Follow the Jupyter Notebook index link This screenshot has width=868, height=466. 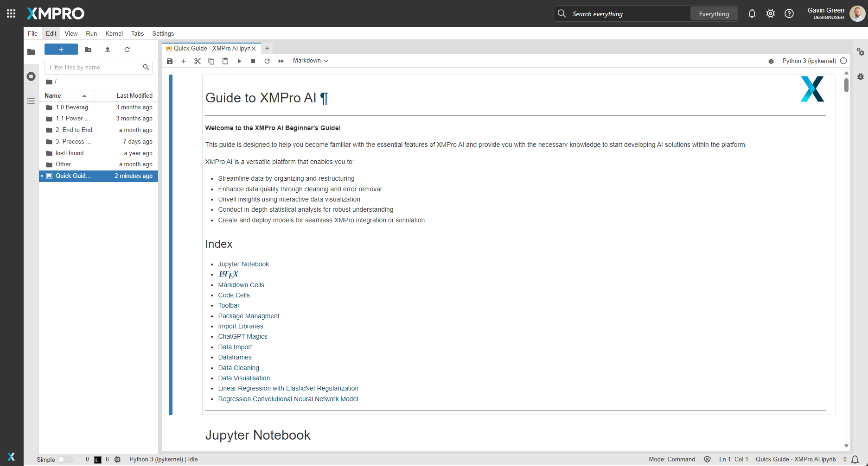[243, 264]
